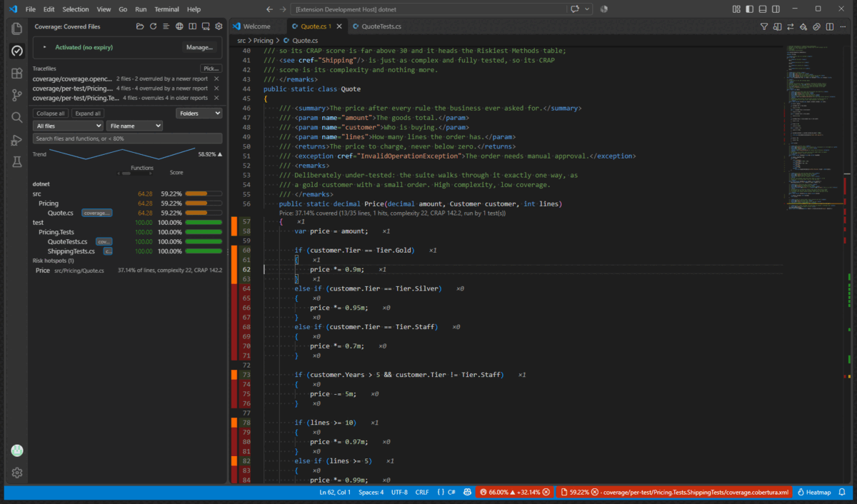Click the list lines icon in Coverage header

[166, 26]
